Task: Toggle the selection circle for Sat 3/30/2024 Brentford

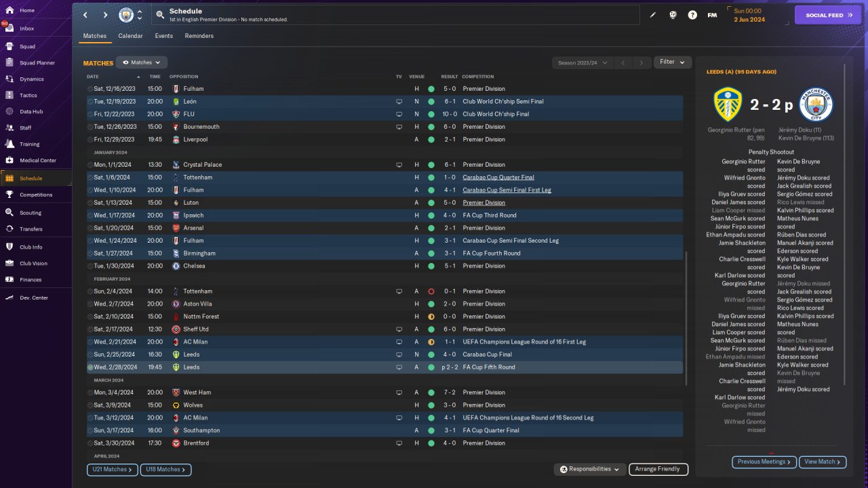Action: tap(90, 443)
